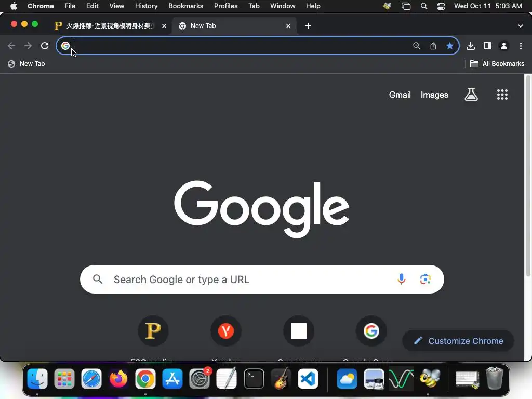Image resolution: width=532 pixels, height=399 pixels.
Task: Open the Tab menu
Action: coord(254,6)
